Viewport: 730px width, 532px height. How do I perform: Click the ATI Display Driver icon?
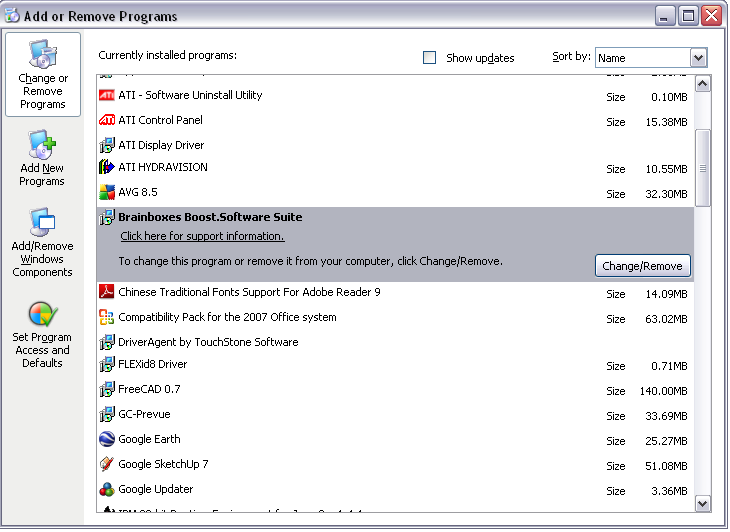tap(107, 145)
